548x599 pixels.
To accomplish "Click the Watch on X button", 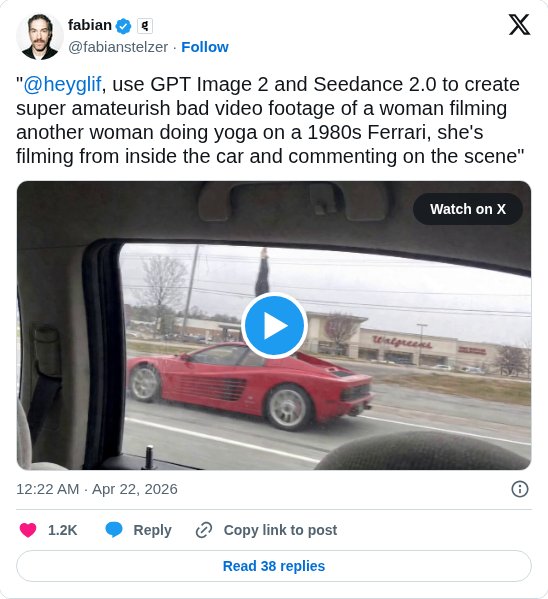I will [x=468, y=209].
